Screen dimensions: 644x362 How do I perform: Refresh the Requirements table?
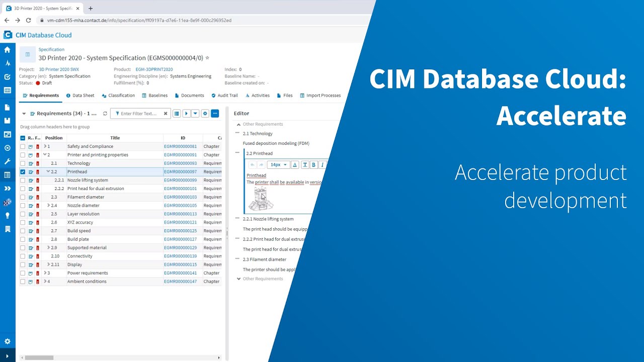click(105, 114)
